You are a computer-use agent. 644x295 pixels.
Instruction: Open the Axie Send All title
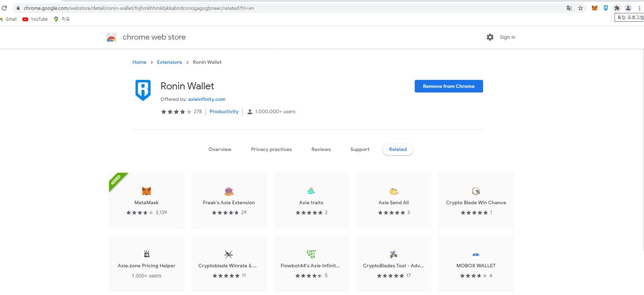(x=394, y=203)
